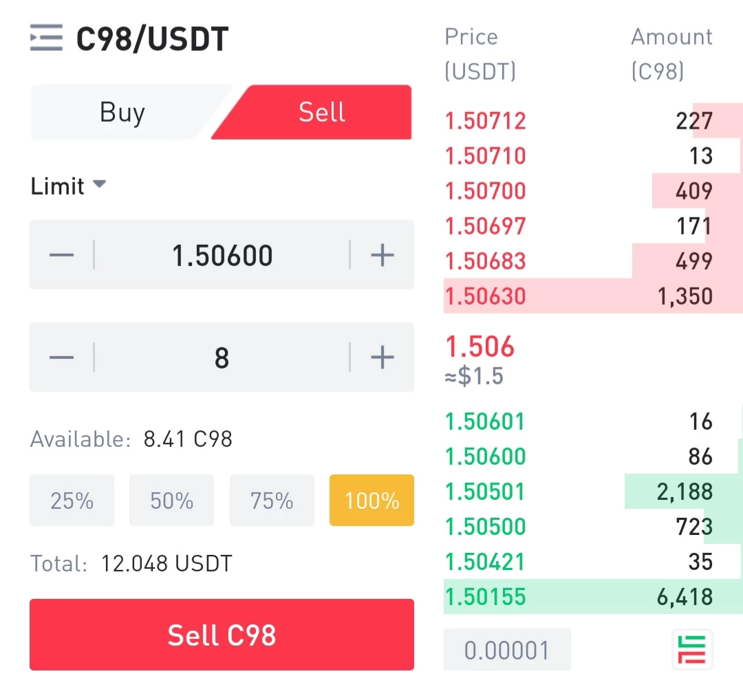This screenshot has height=700, width=743.
Task: Choose the 50% amount option
Action: click(171, 500)
